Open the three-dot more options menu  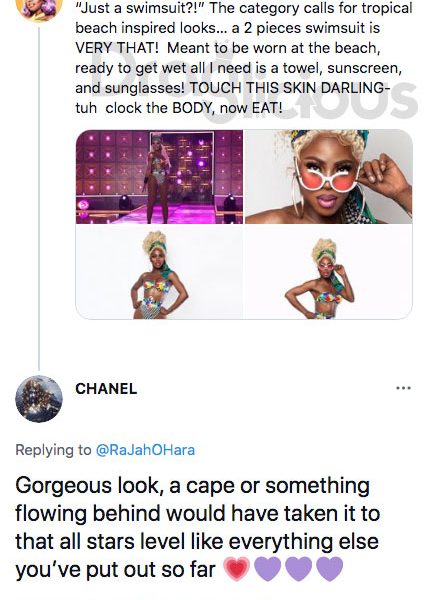coord(403,388)
